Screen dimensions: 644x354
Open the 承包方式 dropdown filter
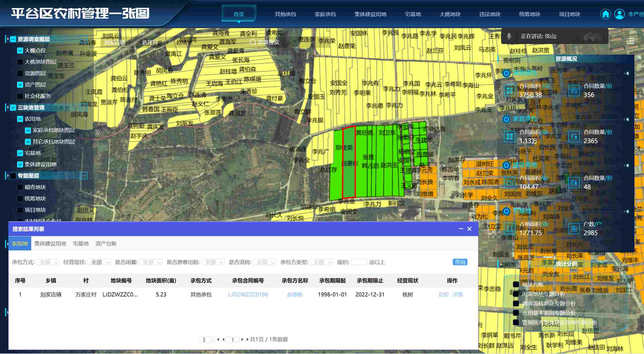[x=48, y=262]
